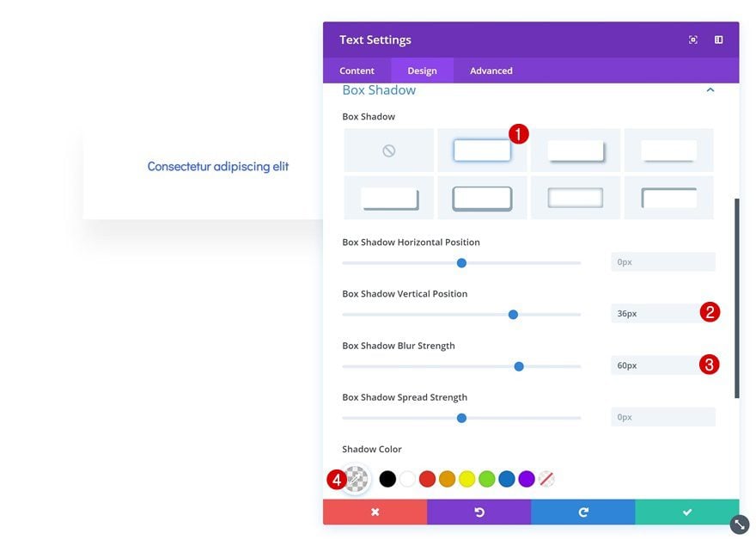This screenshot has width=756, height=546.
Task: Click the Box Shadow Blur Strength slider handle
Action: (519, 366)
